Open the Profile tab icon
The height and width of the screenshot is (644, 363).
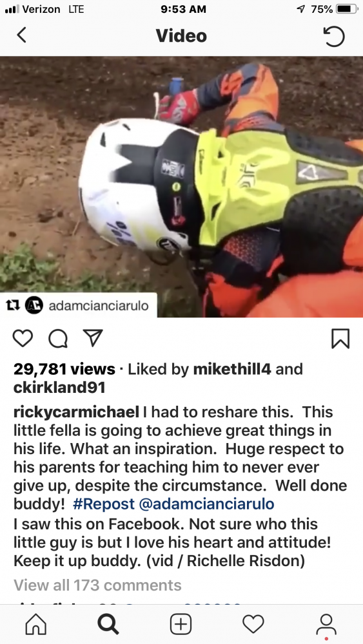pyautogui.click(x=326, y=625)
